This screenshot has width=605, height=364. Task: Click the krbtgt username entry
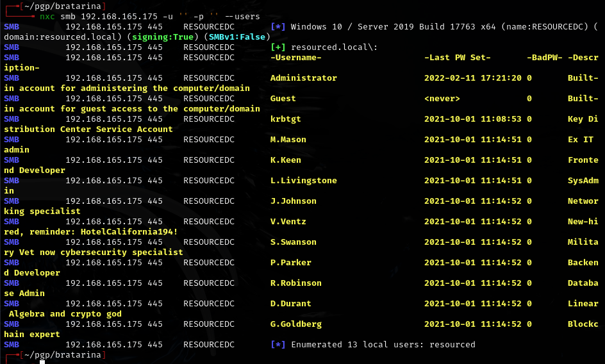click(285, 119)
